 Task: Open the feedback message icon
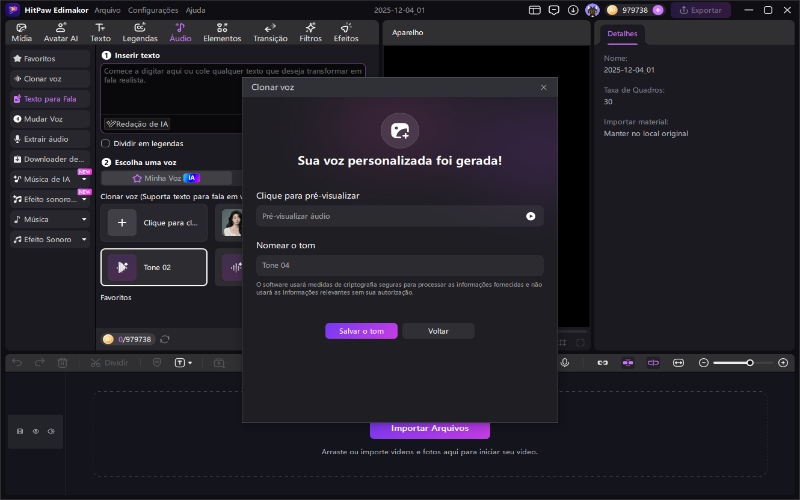click(x=554, y=10)
